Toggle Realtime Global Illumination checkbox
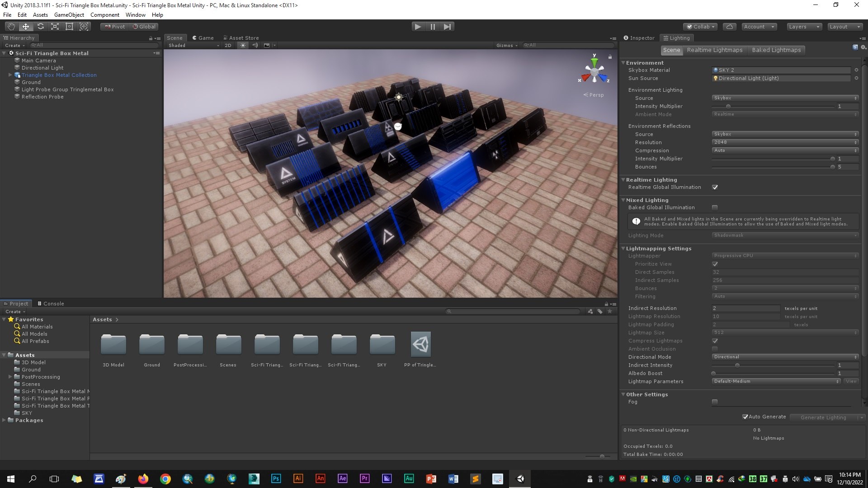 point(715,187)
